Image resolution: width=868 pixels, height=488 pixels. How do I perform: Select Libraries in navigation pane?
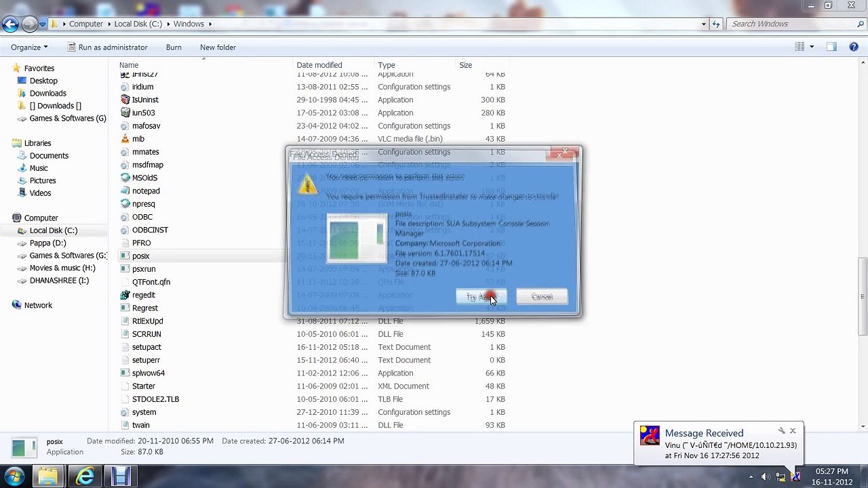click(37, 143)
